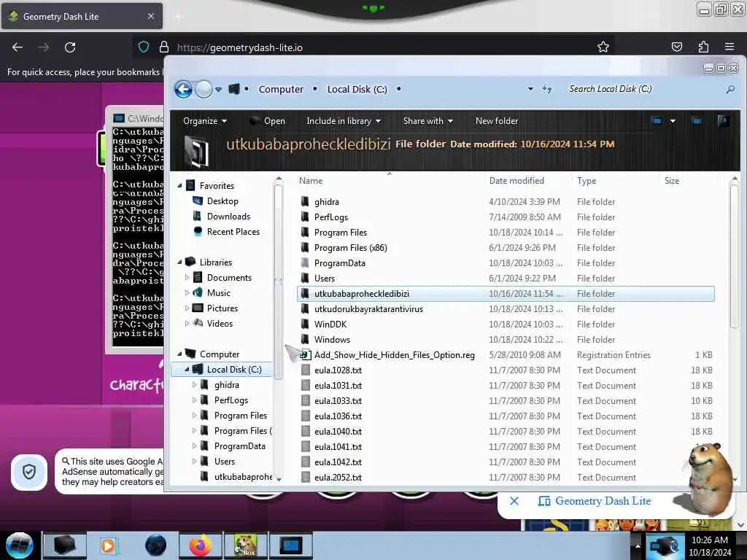The height and width of the screenshot is (560, 747).
Task: Select Recent Places in Favorites
Action: click(233, 231)
